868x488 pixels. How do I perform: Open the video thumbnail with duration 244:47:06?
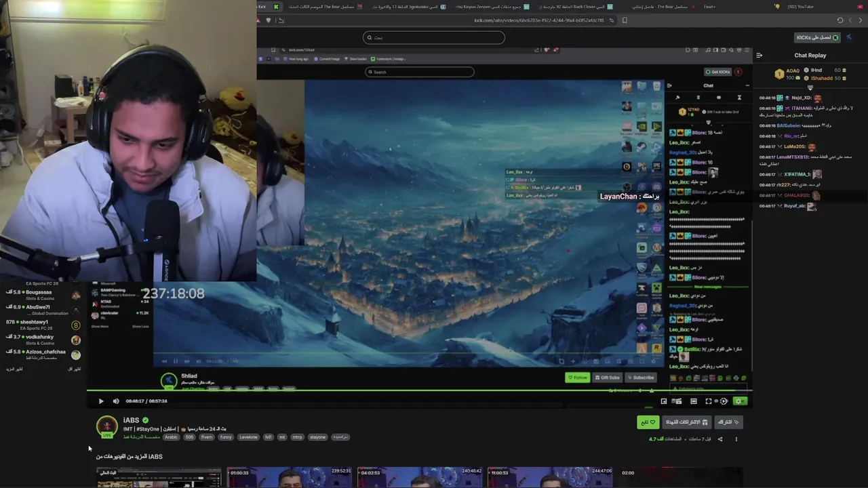coord(550,477)
